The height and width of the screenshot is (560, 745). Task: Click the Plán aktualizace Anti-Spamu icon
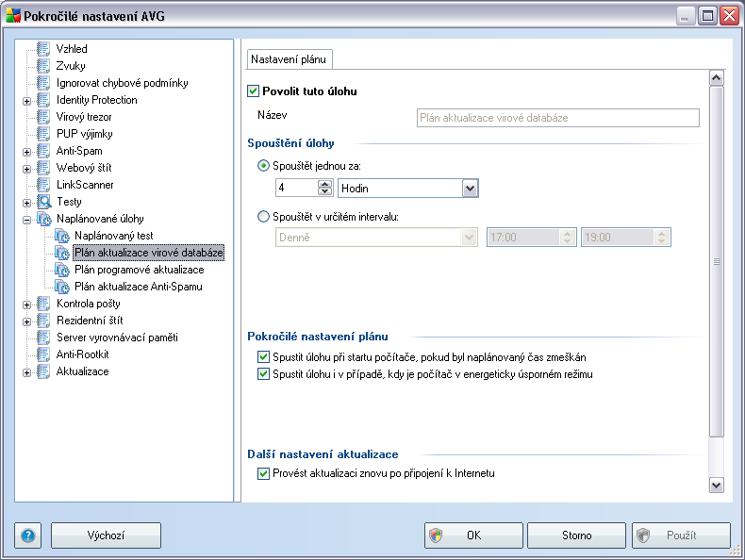(x=61, y=287)
